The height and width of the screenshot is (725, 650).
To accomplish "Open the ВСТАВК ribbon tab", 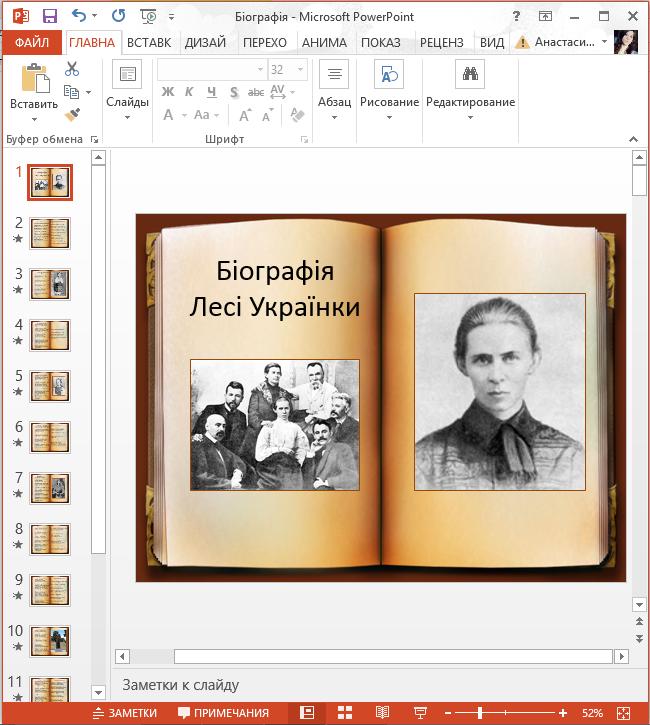I will 149,42.
